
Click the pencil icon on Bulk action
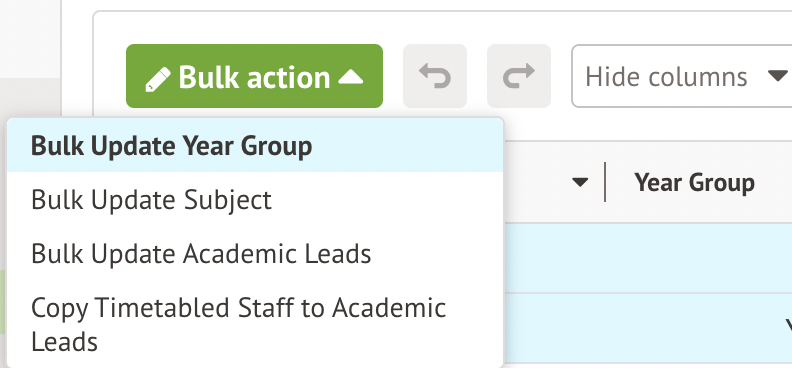tap(158, 79)
